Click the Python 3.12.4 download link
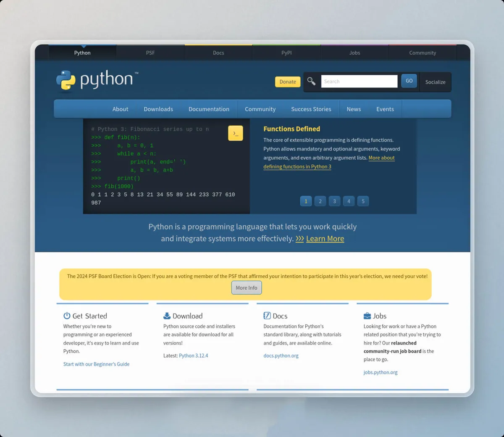The height and width of the screenshot is (437, 504). (x=193, y=355)
